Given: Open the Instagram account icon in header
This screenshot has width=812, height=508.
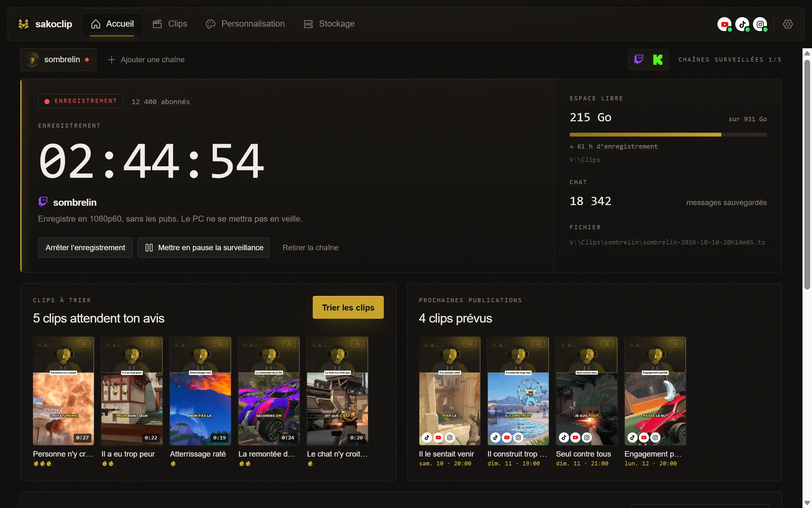Looking at the screenshot, I should click(760, 24).
